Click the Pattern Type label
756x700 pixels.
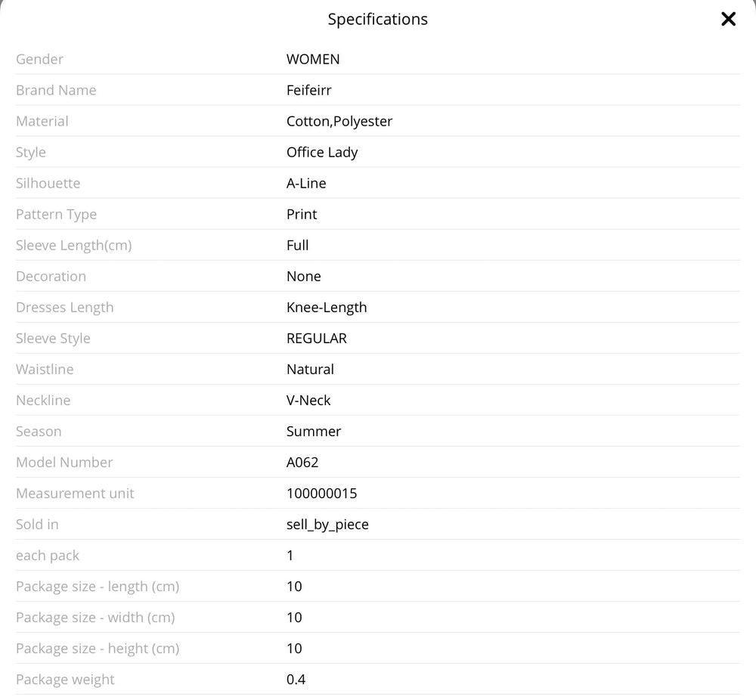click(x=56, y=214)
